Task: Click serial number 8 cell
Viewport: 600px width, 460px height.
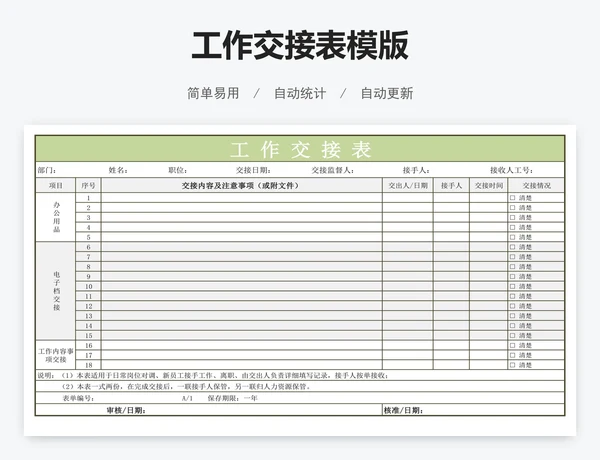Action: click(x=88, y=267)
